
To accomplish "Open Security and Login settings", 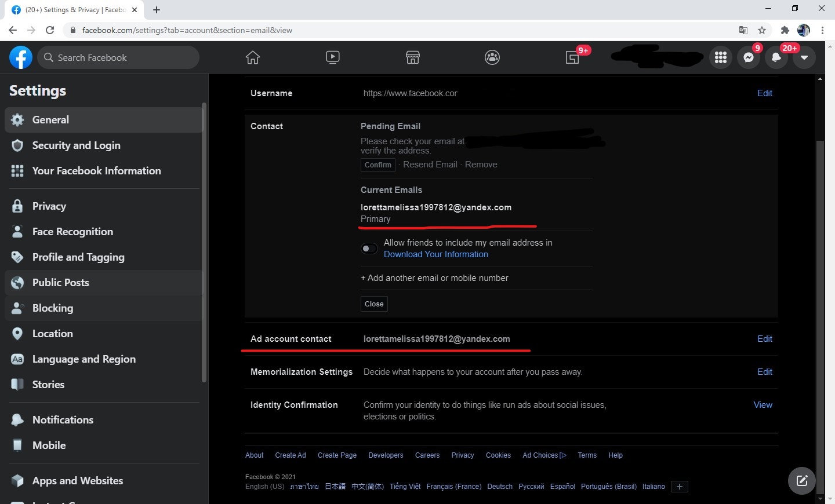I will point(103,145).
